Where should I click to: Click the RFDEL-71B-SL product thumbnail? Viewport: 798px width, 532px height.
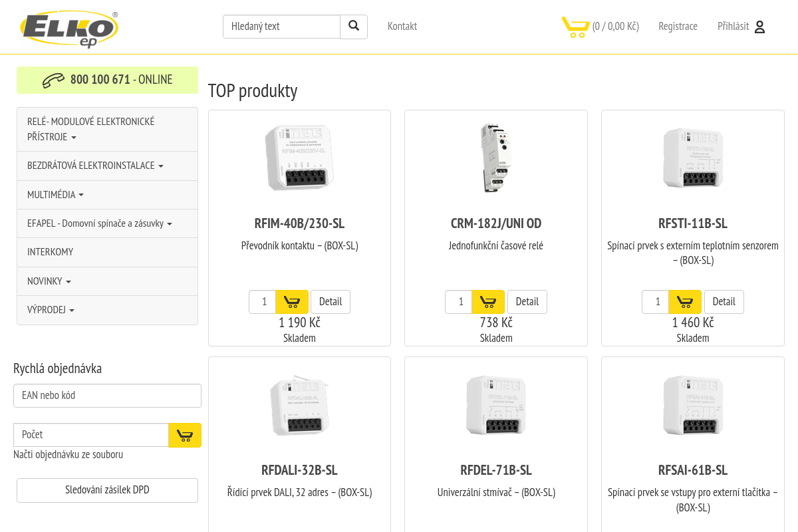[496, 406]
